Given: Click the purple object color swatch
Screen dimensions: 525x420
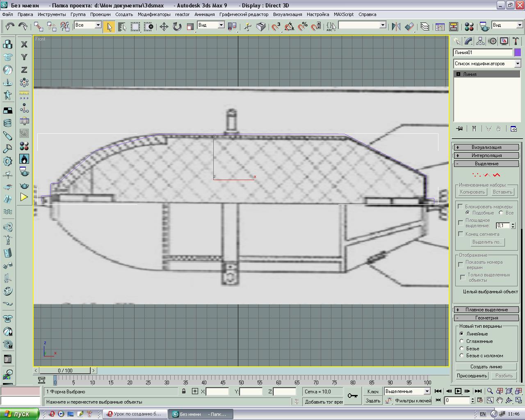Looking at the screenshot, I should click(x=518, y=52).
